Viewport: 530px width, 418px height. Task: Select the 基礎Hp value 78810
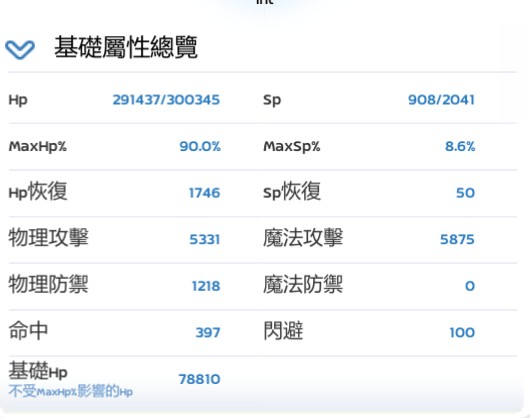tap(199, 379)
